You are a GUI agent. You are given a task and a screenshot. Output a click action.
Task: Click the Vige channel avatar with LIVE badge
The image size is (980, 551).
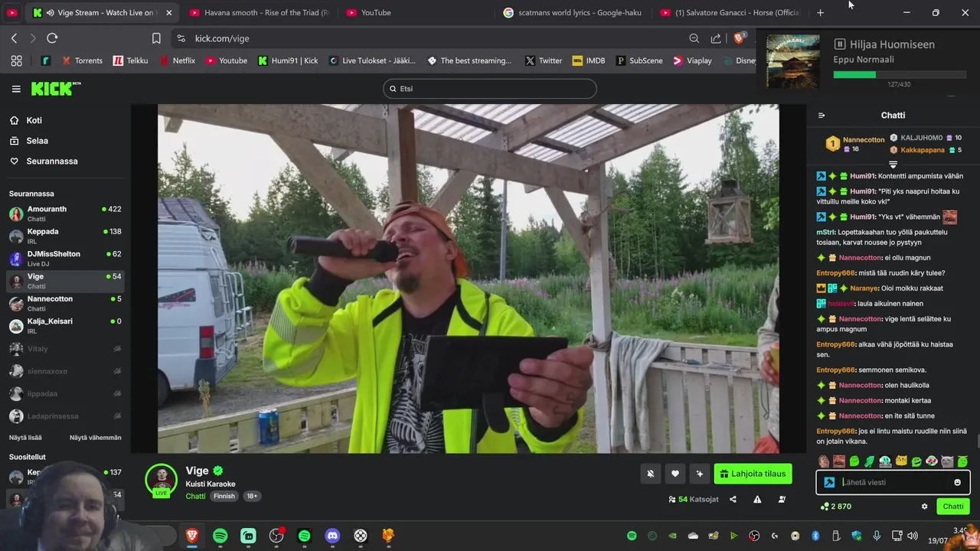(162, 481)
